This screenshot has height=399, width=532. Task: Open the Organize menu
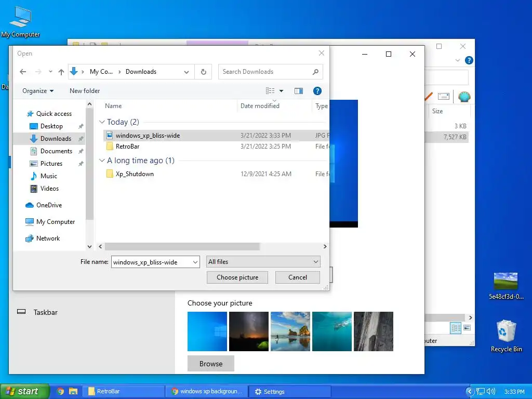tap(37, 91)
